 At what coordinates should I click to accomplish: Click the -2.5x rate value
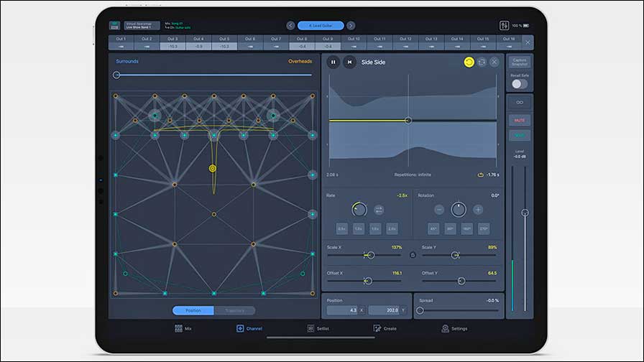click(x=402, y=196)
